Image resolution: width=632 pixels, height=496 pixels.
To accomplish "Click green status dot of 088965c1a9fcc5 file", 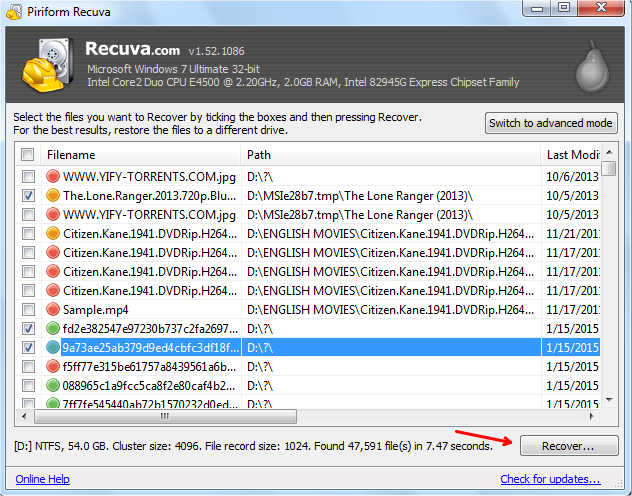I will pos(53,385).
